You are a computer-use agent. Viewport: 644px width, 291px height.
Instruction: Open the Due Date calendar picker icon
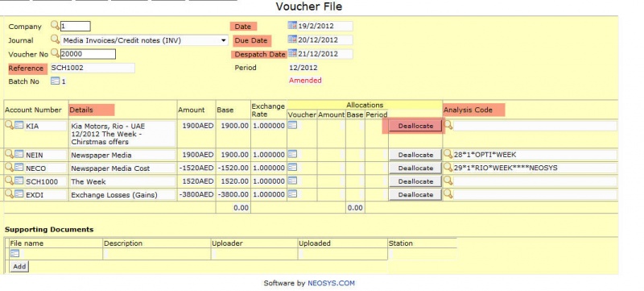(292, 39)
